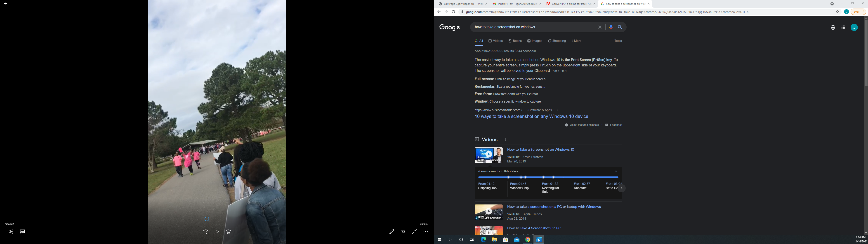Viewport: 868px width, 244px height.
Task: Expand the More search filters menu
Action: click(577, 41)
